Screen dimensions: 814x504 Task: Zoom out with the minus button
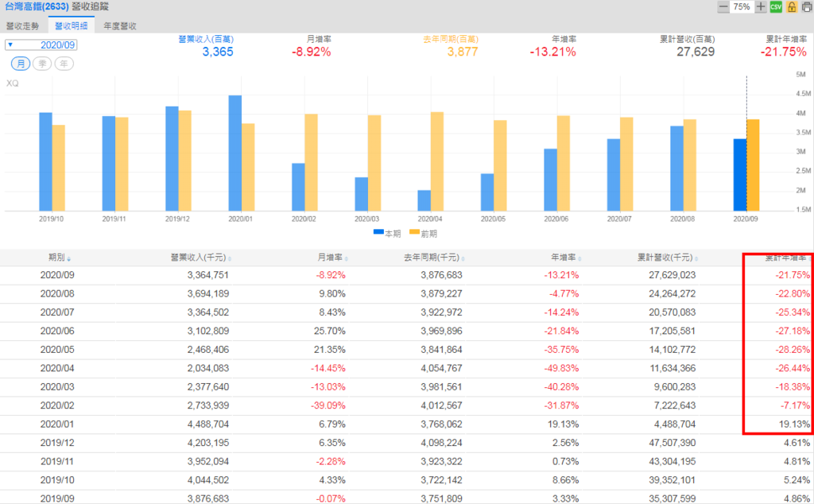tap(723, 6)
